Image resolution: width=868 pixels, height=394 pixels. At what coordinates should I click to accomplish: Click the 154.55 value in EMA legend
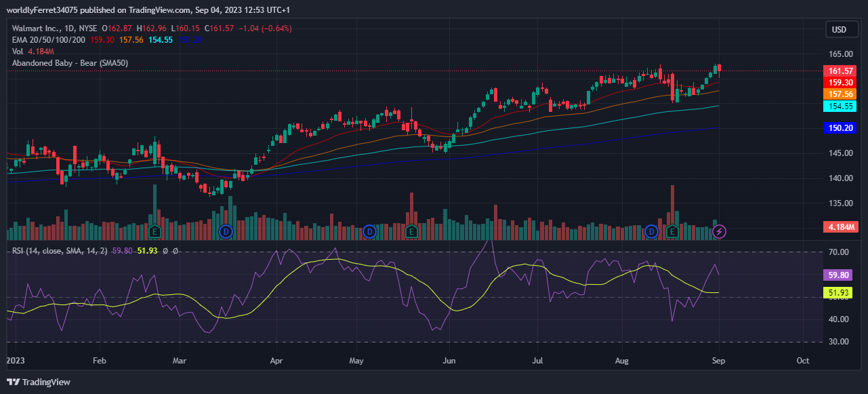pyautogui.click(x=161, y=40)
